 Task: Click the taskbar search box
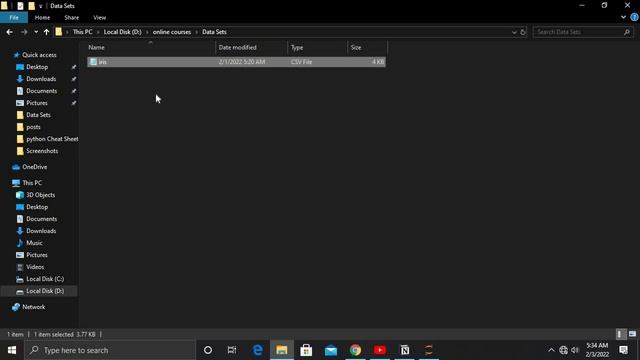110,350
